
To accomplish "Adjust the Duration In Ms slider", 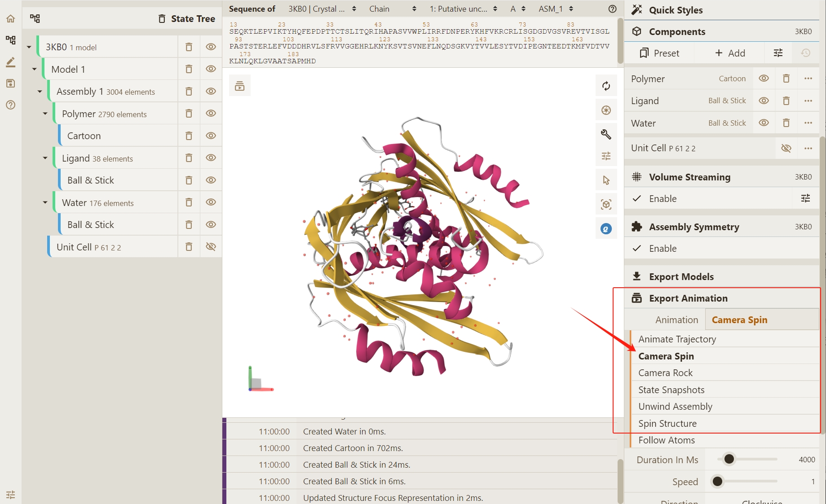I will click(729, 459).
